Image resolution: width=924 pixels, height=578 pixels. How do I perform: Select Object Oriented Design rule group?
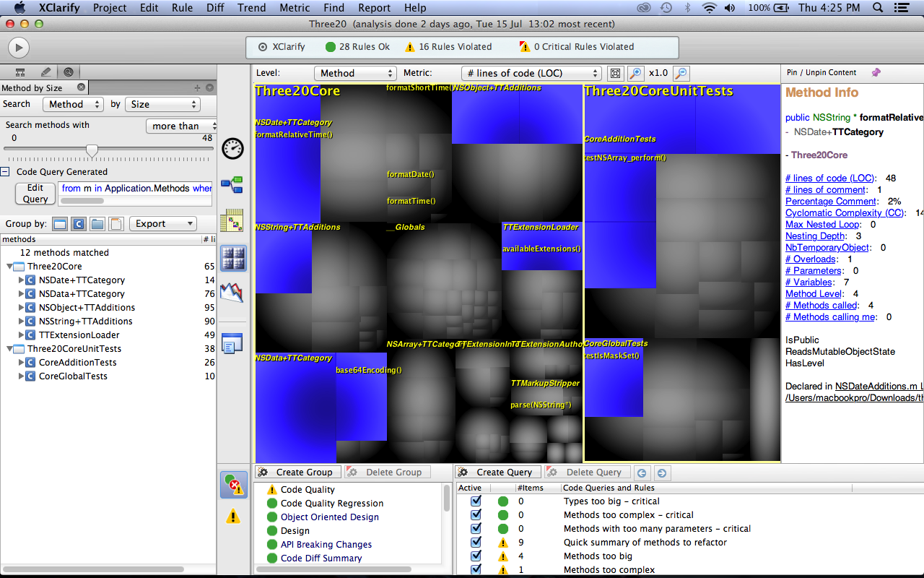(329, 517)
